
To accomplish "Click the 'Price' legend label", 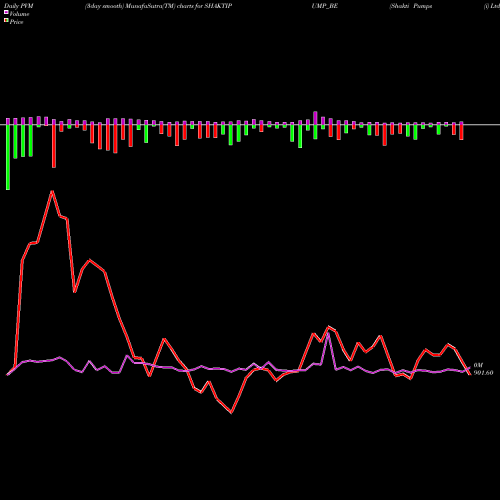I will 16,22.
